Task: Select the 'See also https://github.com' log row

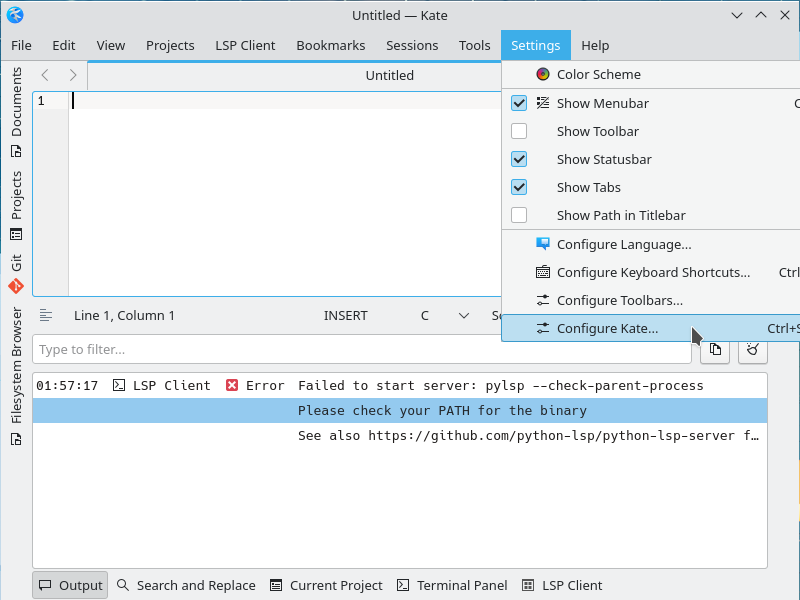Action: click(x=400, y=435)
